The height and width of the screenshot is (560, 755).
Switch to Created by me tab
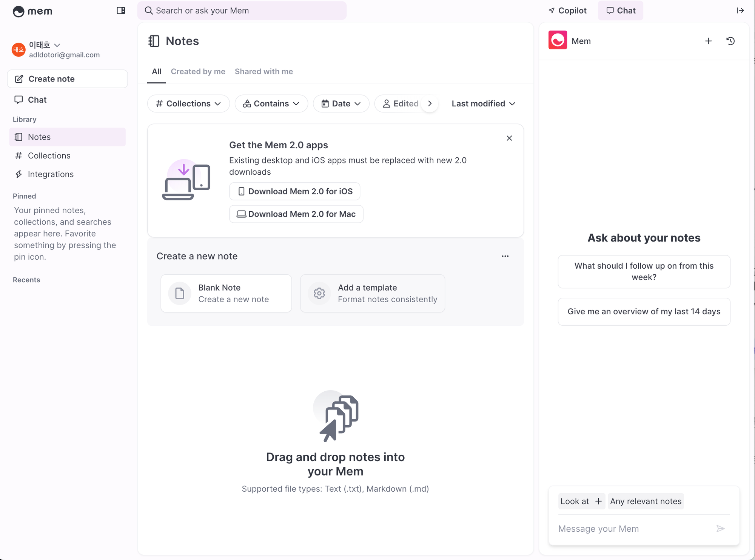[198, 72]
